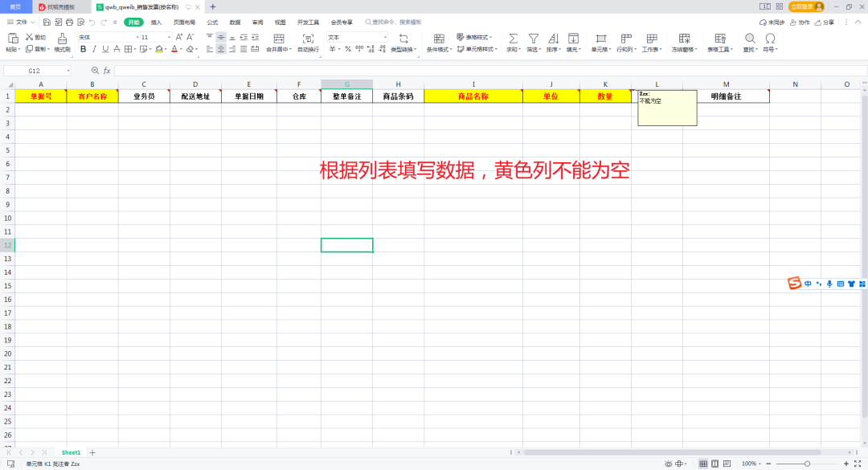Image resolution: width=868 pixels, height=470 pixels.
Task: Click the Freeze Panes (冻结窗格) icon
Action: [x=684, y=38]
